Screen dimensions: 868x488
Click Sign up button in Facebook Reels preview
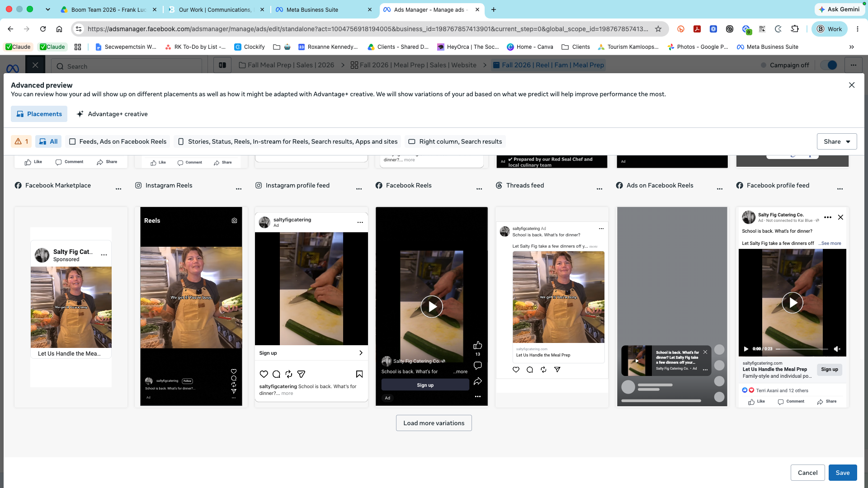[x=425, y=385]
